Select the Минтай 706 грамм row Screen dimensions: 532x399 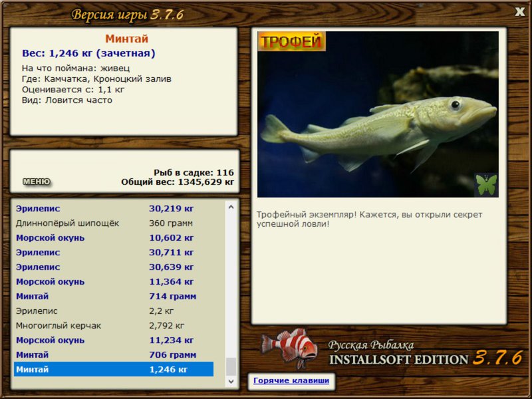[x=114, y=355]
